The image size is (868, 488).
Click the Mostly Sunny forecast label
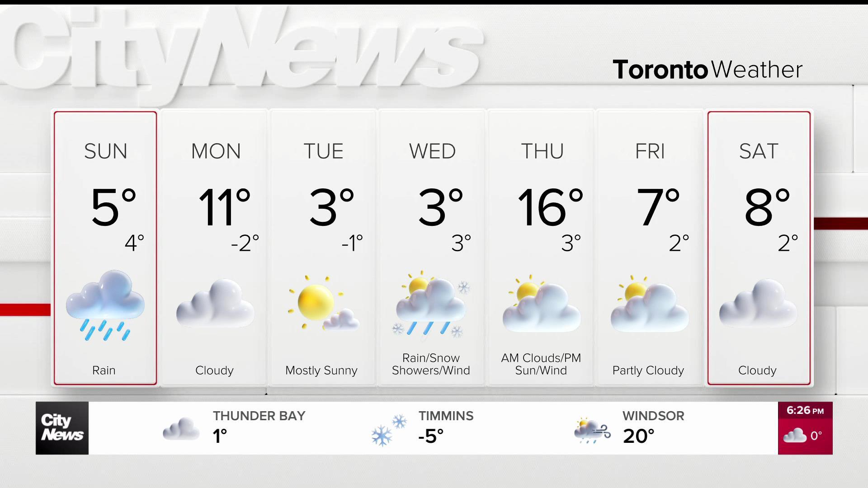(321, 371)
